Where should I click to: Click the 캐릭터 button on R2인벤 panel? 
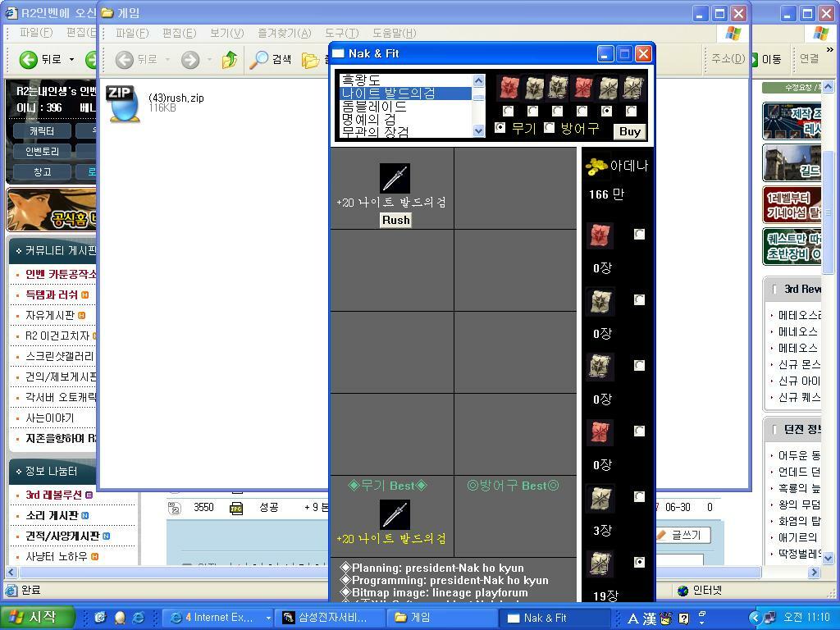(x=42, y=130)
